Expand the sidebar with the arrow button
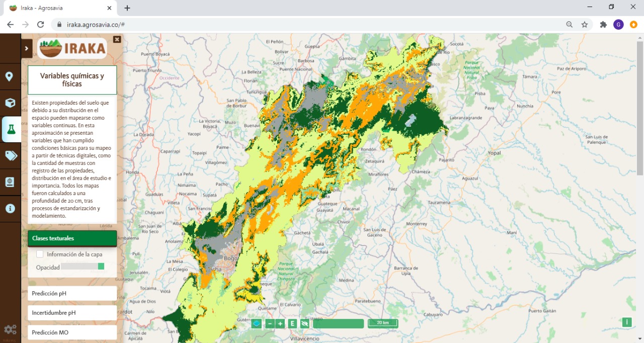Screen dimensions: 644x343 click(26, 48)
